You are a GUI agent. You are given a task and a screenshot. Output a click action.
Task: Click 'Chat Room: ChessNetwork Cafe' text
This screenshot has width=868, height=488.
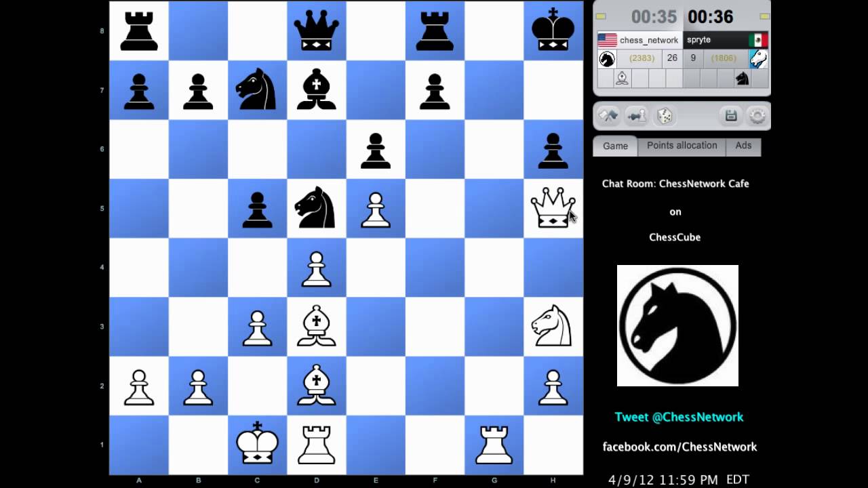(x=675, y=184)
